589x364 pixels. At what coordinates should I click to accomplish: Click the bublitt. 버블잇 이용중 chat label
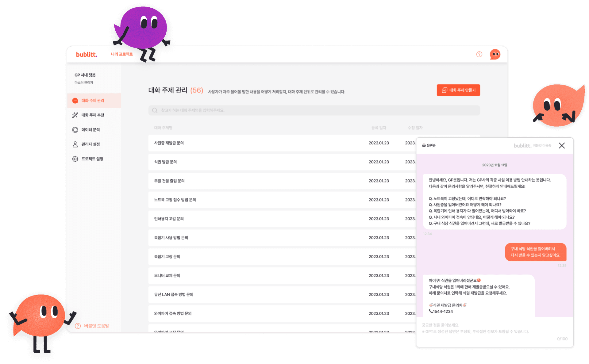pyautogui.click(x=532, y=145)
